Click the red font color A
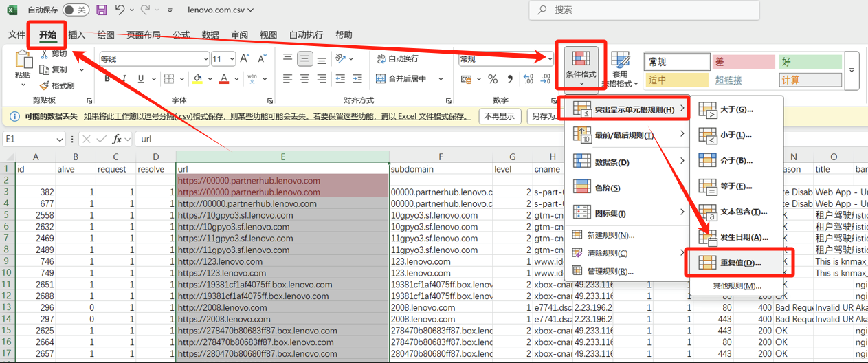Viewport: 868px width, 363px height. coord(224,78)
